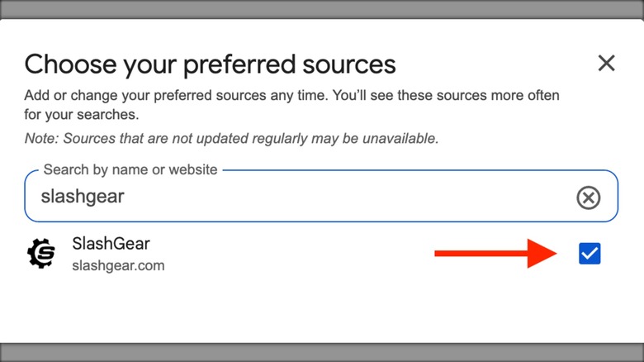The width and height of the screenshot is (644, 362).
Task: Click the note about unavailable sources
Action: (231, 138)
